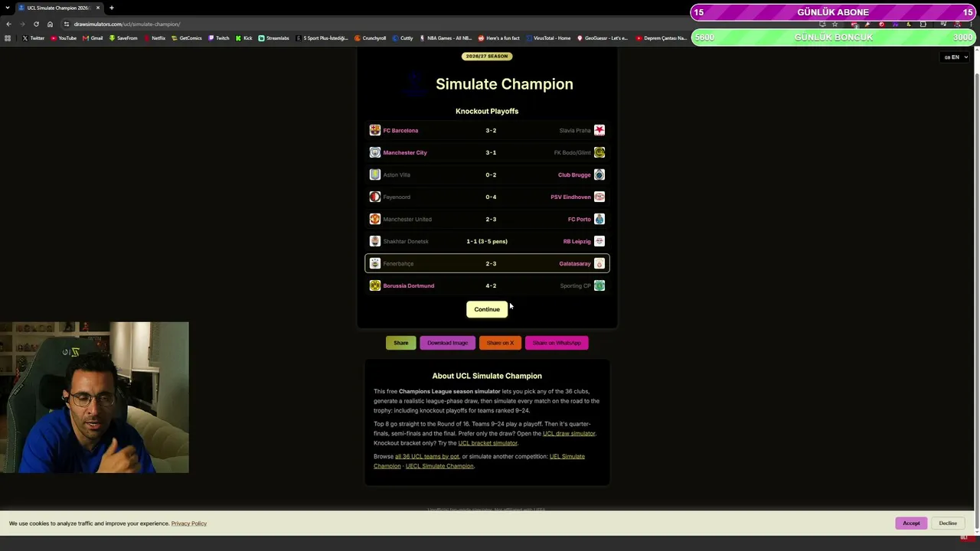Click the Manchester United club crest
This screenshot has height=551, width=980.
(x=375, y=219)
